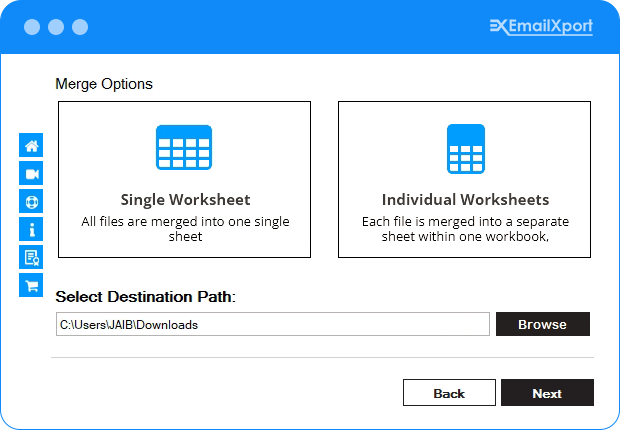The height and width of the screenshot is (430, 620).
Task: Click the 'Merge Options' heading
Action: point(104,84)
